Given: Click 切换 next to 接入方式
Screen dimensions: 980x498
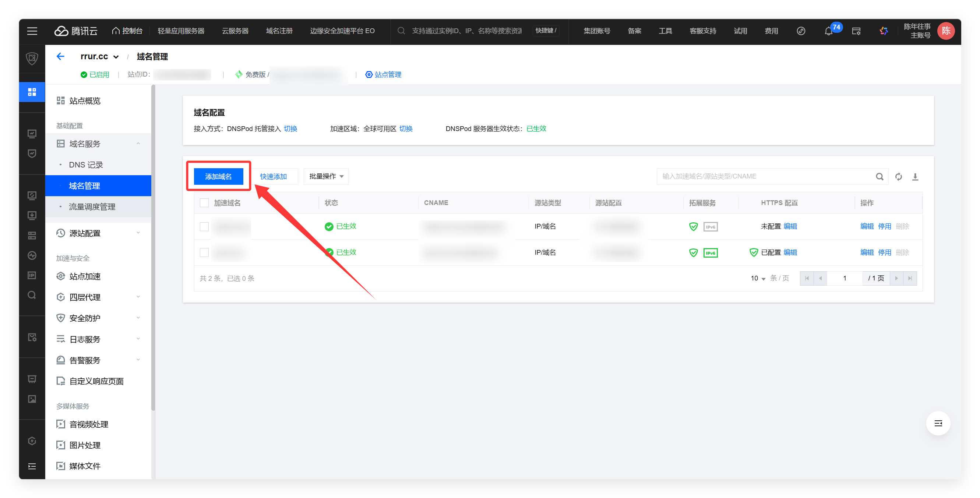Looking at the screenshot, I should (290, 129).
